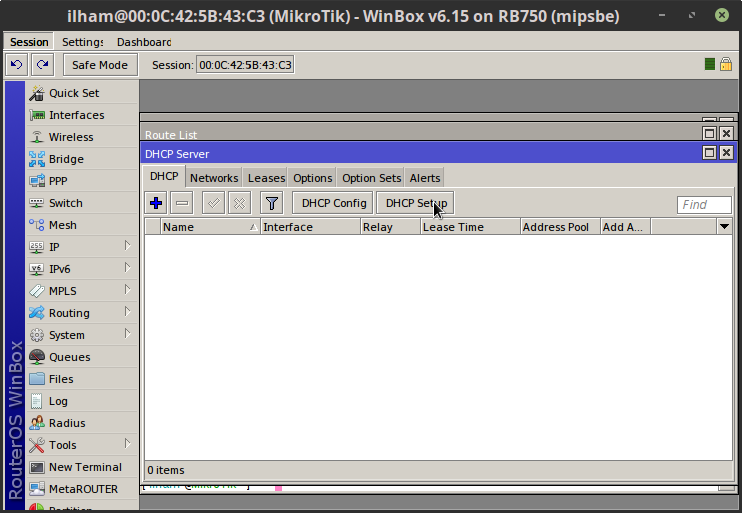Screen dimensions: 742x513
Task: Open the Switch section
Action: 81,203
